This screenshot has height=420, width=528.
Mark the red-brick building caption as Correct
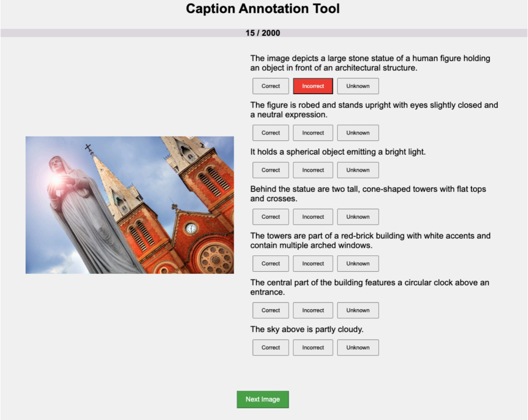[271, 263]
